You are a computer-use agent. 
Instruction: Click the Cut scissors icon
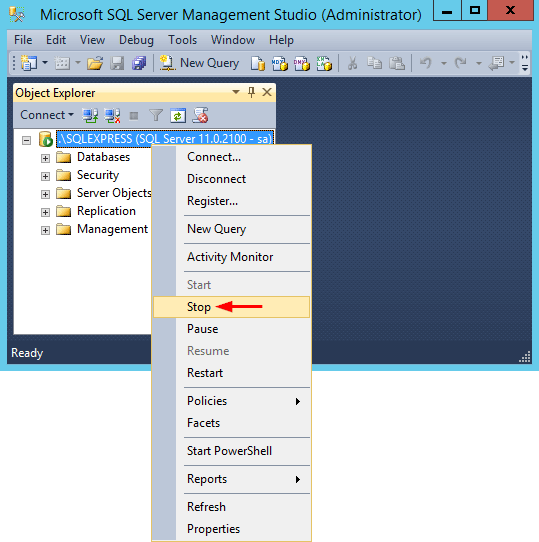pos(352,64)
